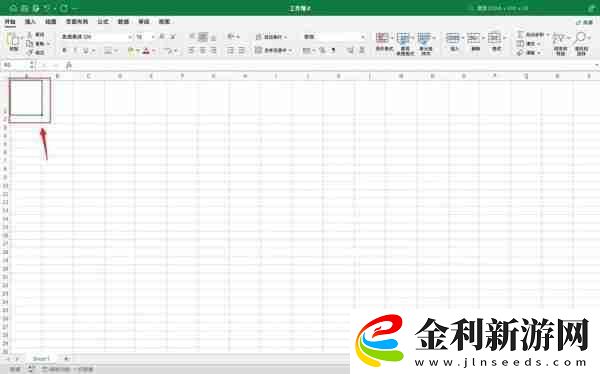The width and height of the screenshot is (600, 374).
Task: Switch to the Home ribbon tab
Action: 10,22
